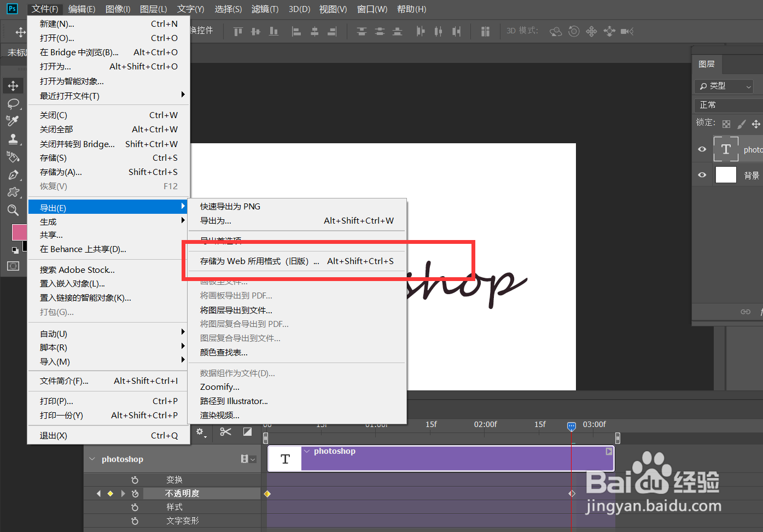Split clip at playhead with scissors
The width and height of the screenshot is (763, 532).
pos(225,432)
